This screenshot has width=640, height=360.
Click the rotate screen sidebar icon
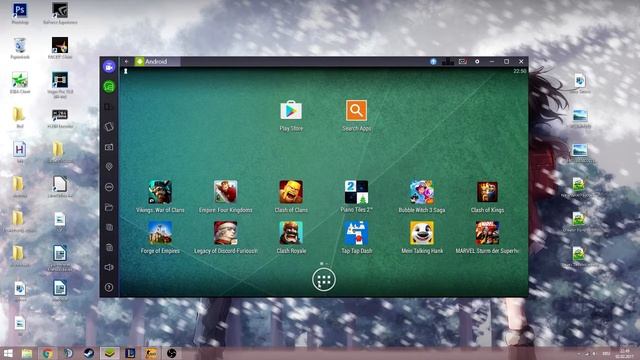pos(109,127)
